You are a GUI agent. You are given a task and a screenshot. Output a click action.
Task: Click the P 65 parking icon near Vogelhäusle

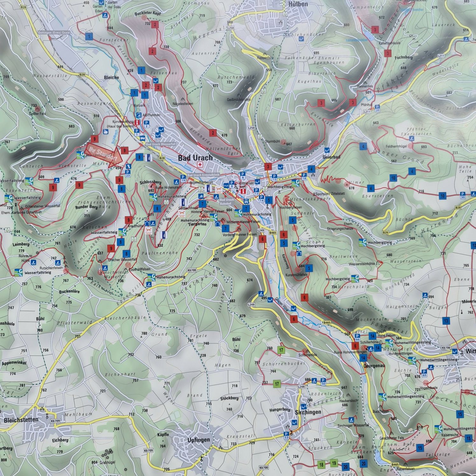[424, 373]
